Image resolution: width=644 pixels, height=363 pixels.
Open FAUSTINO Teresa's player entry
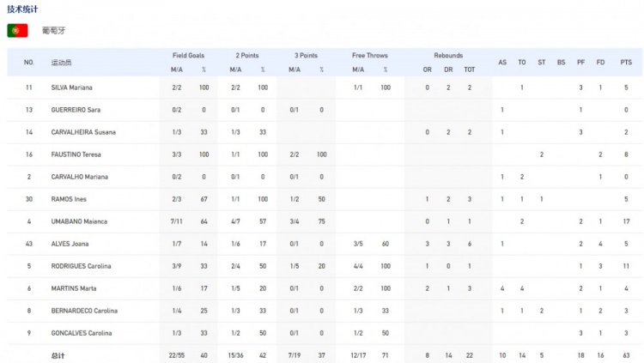[x=76, y=154]
